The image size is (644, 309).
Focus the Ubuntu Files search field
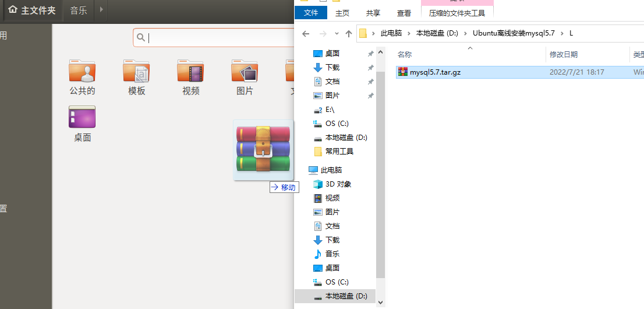[214, 37]
